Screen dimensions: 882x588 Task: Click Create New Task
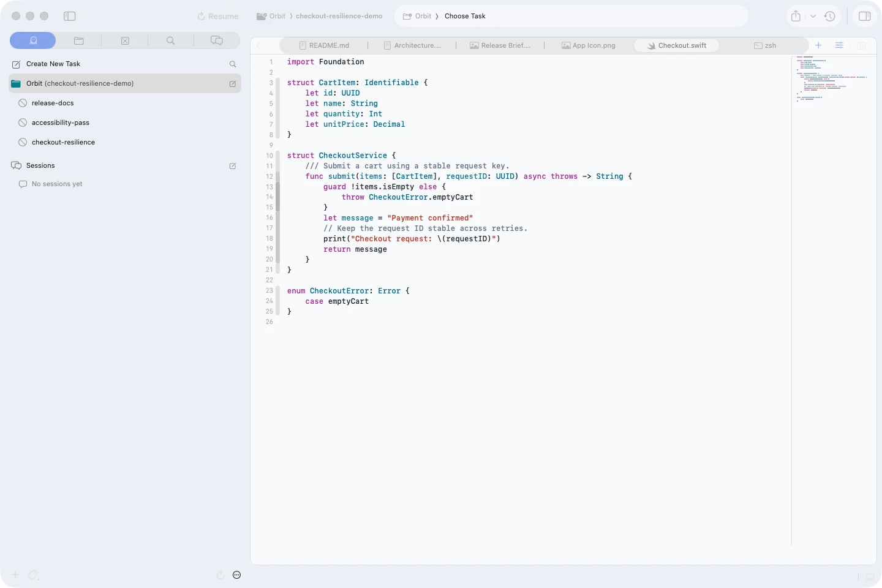coord(53,64)
